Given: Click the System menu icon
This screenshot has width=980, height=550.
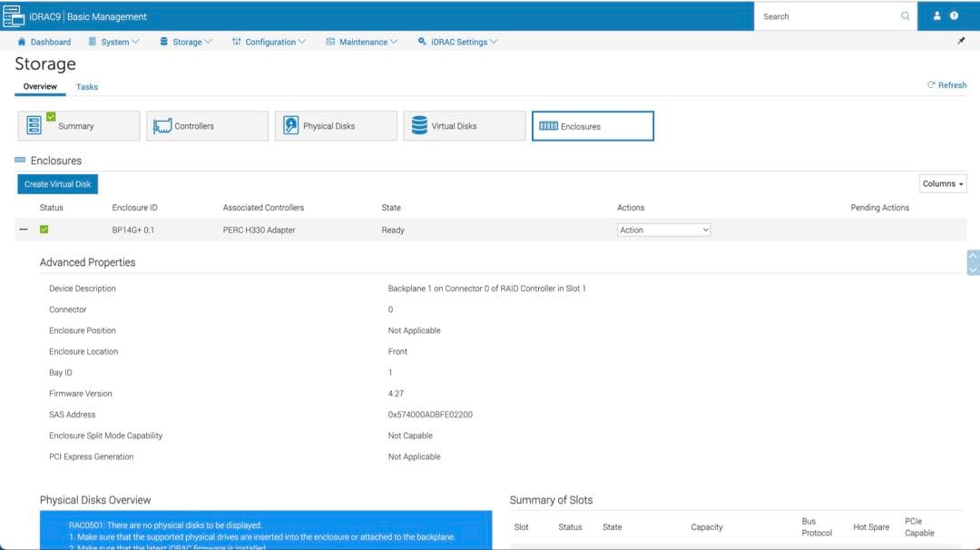Looking at the screenshot, I should [93, 42].
